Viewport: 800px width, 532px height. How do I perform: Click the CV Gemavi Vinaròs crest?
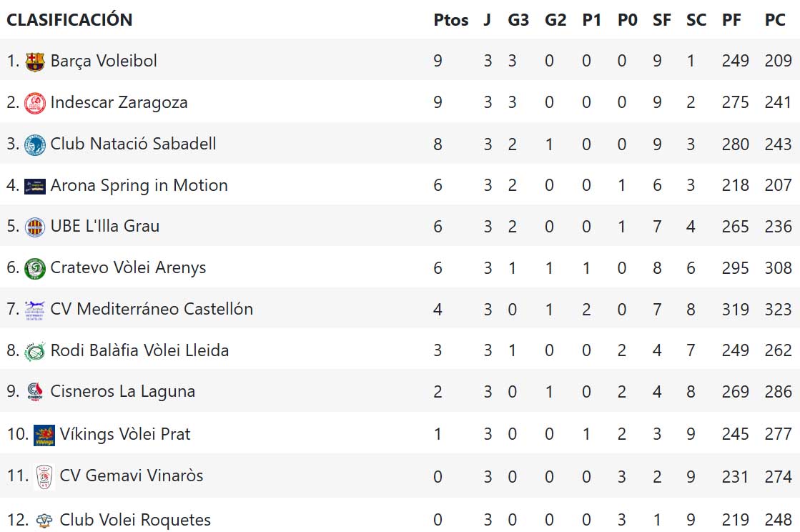pyautogui.click(x=44, y=476)
